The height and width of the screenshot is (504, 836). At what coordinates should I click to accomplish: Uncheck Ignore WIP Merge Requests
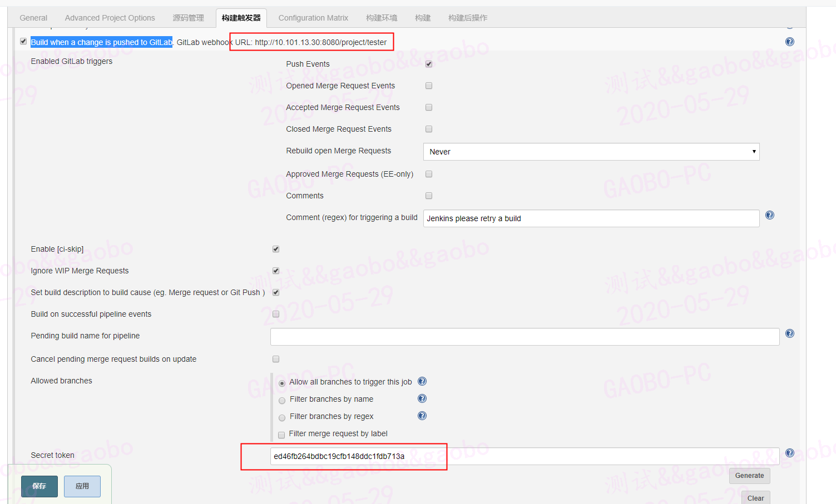[x=276, y=271]
